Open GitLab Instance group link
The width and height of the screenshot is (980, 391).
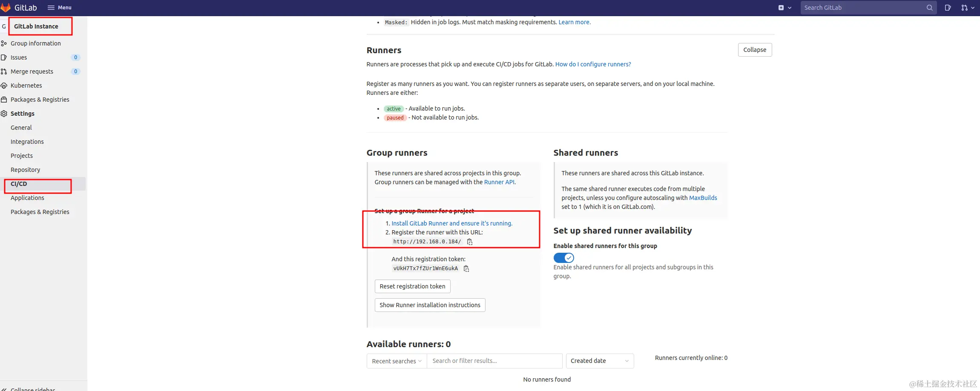pos(36,26)
